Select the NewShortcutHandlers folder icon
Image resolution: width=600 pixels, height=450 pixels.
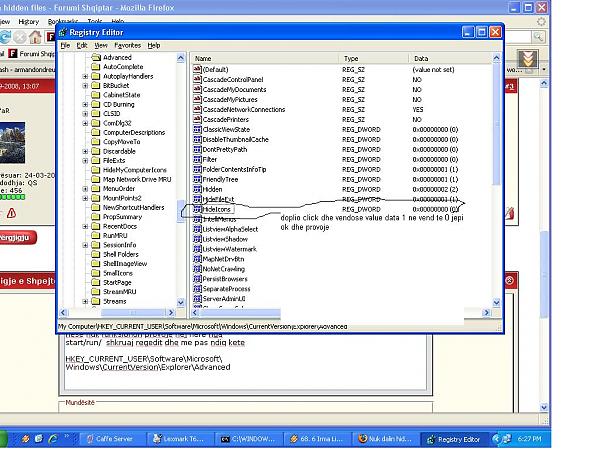click(96, 207)
